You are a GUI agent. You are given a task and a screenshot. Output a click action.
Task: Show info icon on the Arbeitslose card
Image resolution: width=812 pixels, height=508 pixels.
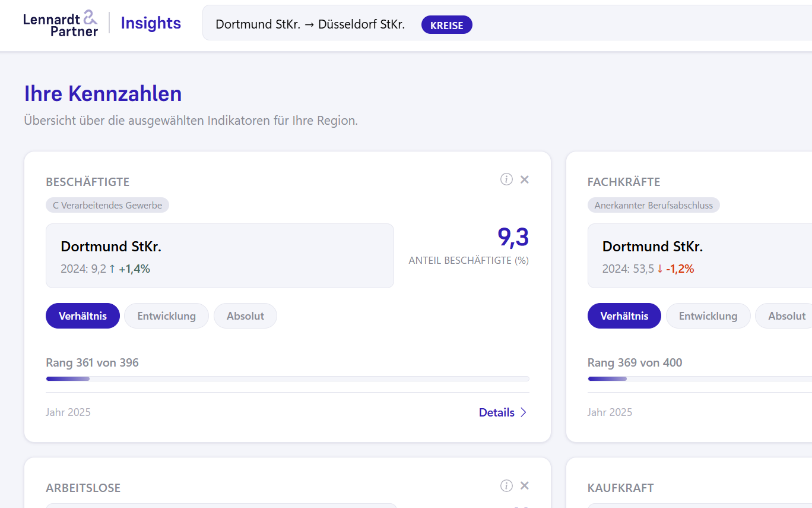pyautogui.click(x=506, y=486)
